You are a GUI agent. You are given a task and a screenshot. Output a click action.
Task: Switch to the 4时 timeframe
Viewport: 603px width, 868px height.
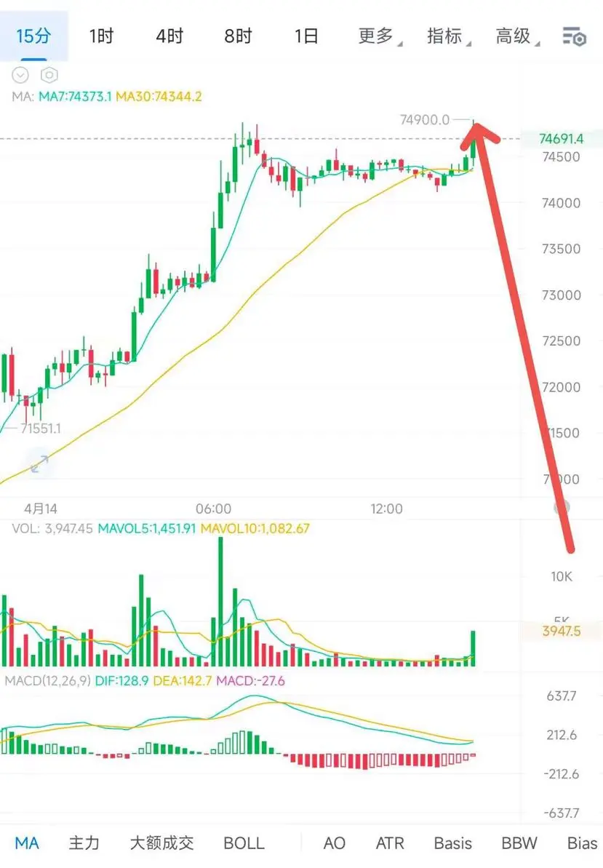point(169,36)
